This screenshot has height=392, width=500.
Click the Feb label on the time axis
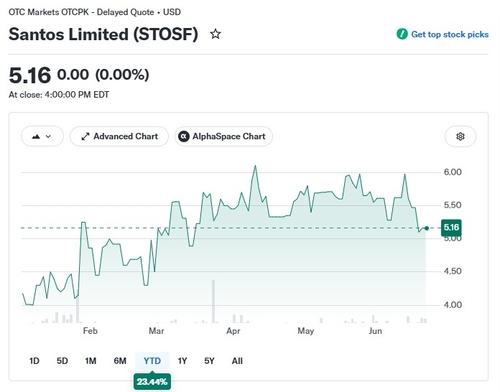(x=90, y=331)
